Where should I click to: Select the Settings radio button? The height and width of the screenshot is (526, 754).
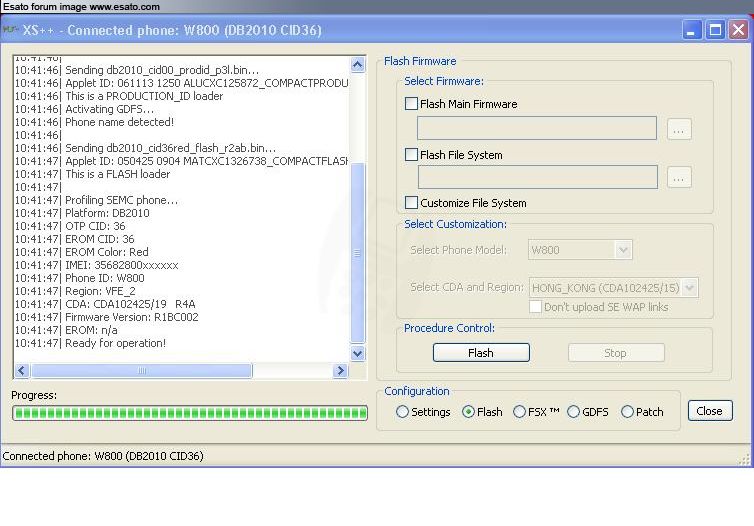pyautogui.click(x=402, y=412)
